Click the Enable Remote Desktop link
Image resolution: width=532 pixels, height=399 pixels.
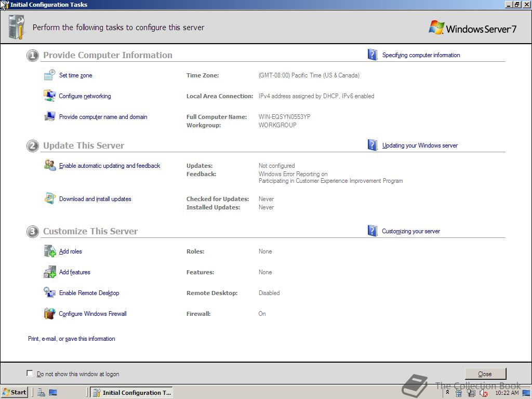point(89,293)
